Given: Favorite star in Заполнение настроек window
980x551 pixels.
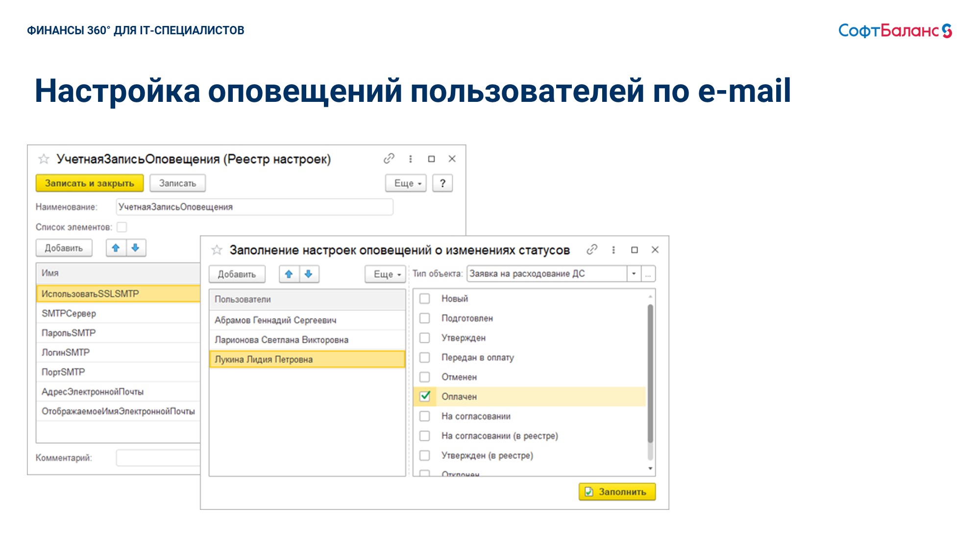Looking at the screenshot, I should click(x=217, y=250).
